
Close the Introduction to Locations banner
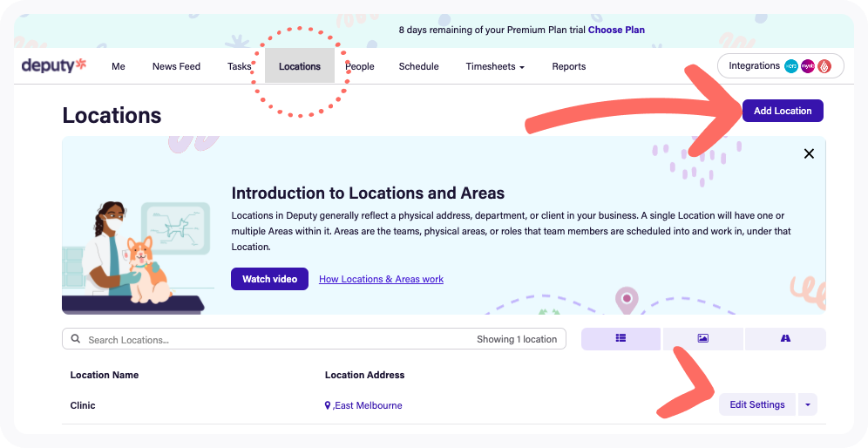809,153
